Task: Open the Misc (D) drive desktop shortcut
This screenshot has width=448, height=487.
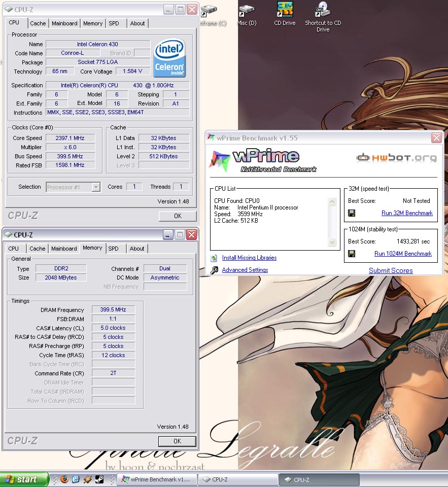Action: [x=247, y=15]
